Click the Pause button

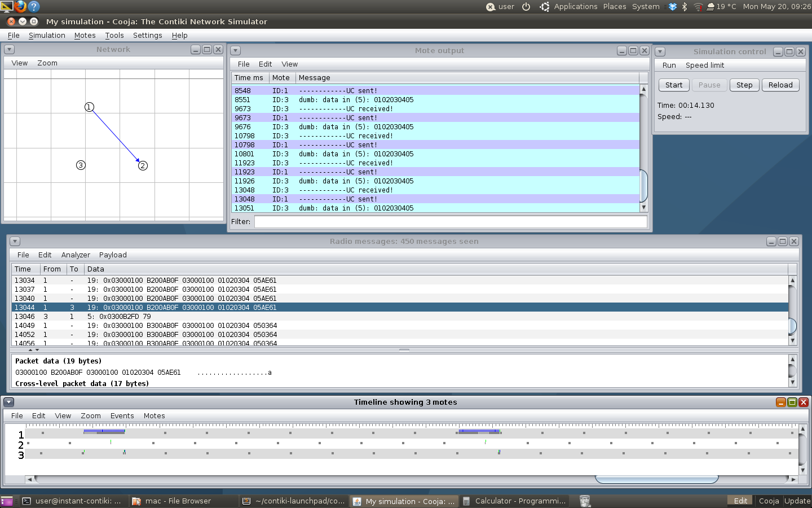(709, 85)
